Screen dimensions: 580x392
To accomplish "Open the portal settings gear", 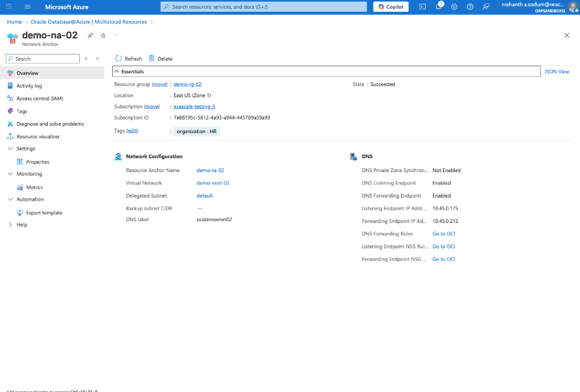I will pyautogui.click(x=454, y=7).
